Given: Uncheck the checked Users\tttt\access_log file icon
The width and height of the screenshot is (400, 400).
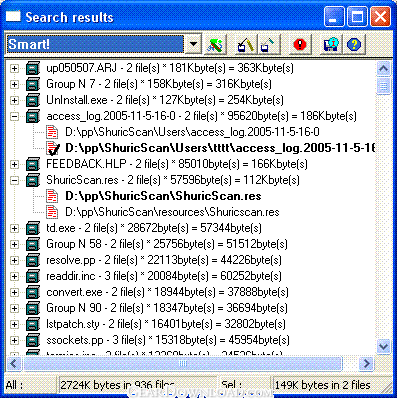Looking at the screenshot, I should (x=52, y=148).
